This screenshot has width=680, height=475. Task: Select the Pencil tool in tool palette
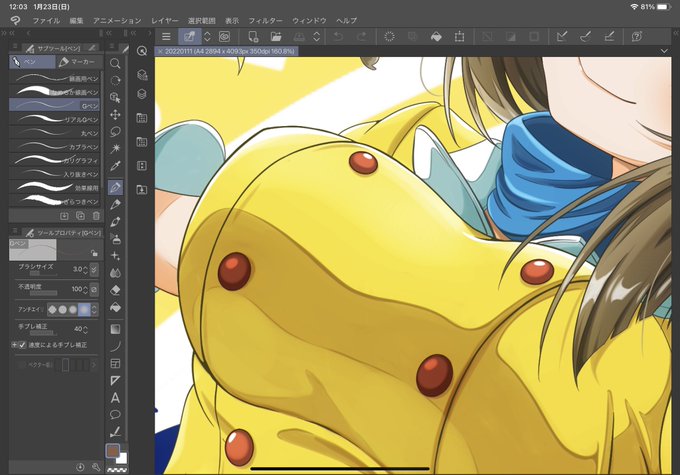click(x=115, y=204)
